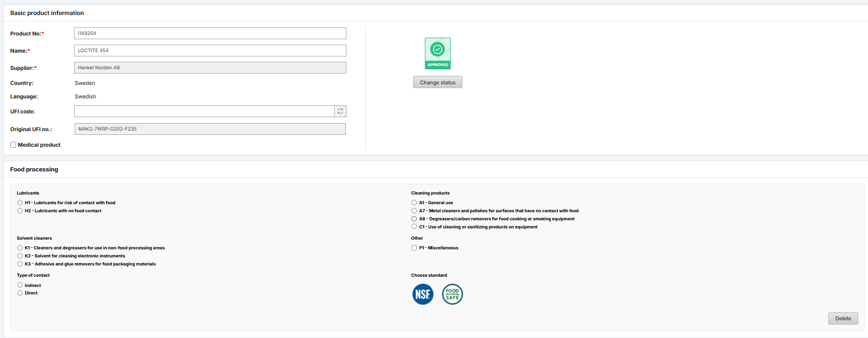Click the Supplier field Henkel Norden AB
This screenshot has width=868, height=338.
click(210, 68)
